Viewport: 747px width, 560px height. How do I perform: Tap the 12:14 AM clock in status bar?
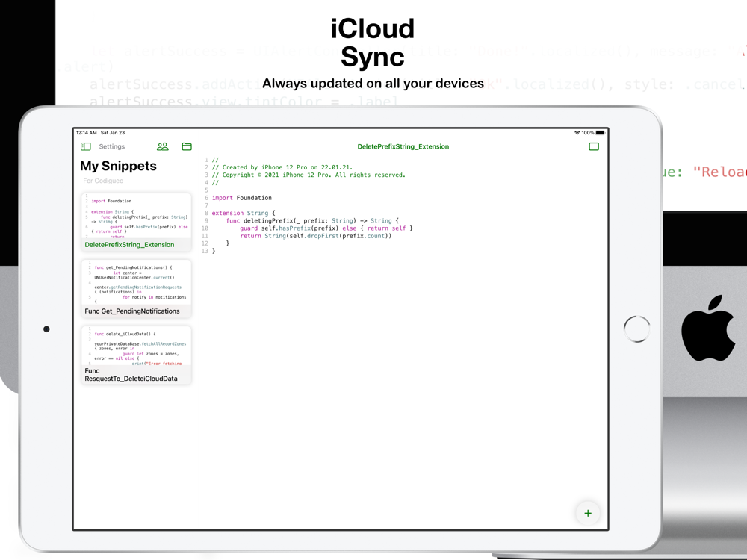(86, 133)
